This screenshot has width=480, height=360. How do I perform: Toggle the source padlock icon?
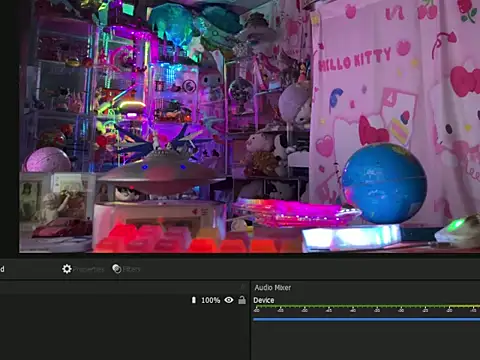click(242, 300)
